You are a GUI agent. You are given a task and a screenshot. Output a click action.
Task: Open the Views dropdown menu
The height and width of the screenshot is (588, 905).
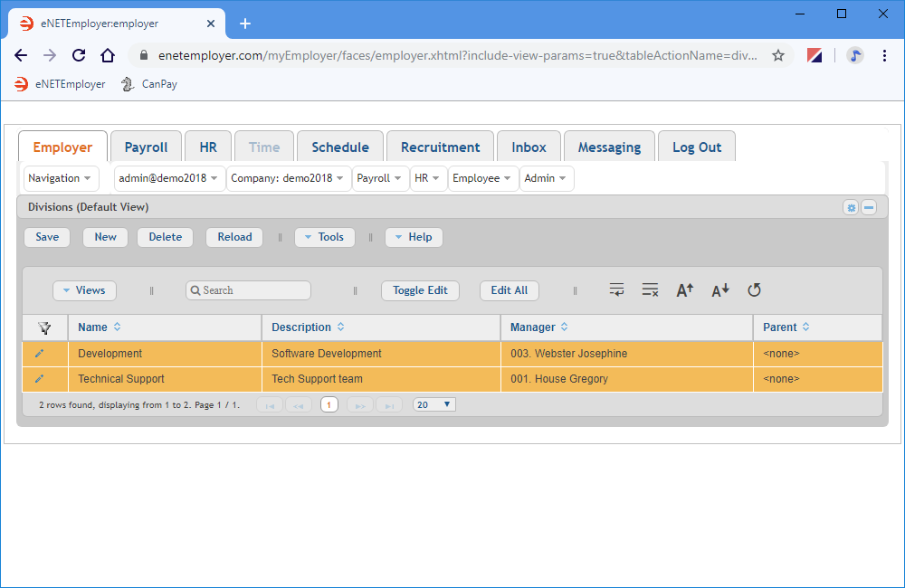[x=84, y=290]
